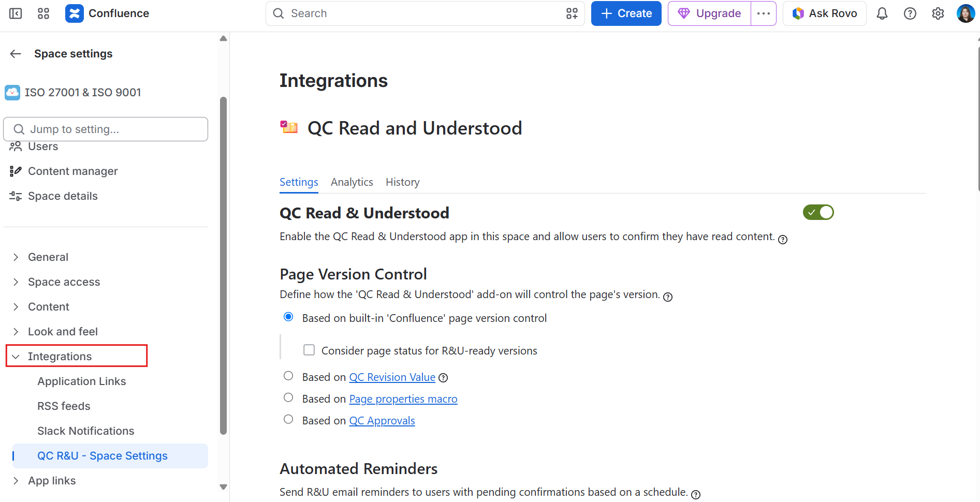Switch to the History tab
The height and width of the screenshot is (502, 980).
[403, 182]
